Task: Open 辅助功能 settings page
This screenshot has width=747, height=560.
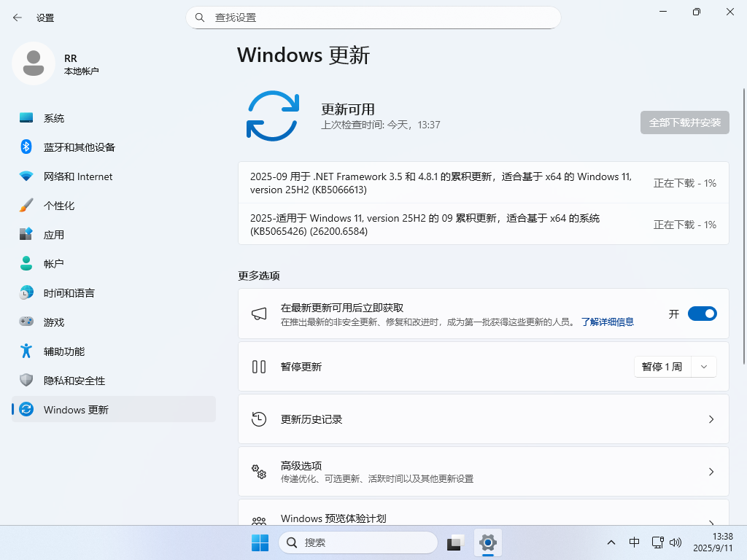Action: tap(114, 351)
